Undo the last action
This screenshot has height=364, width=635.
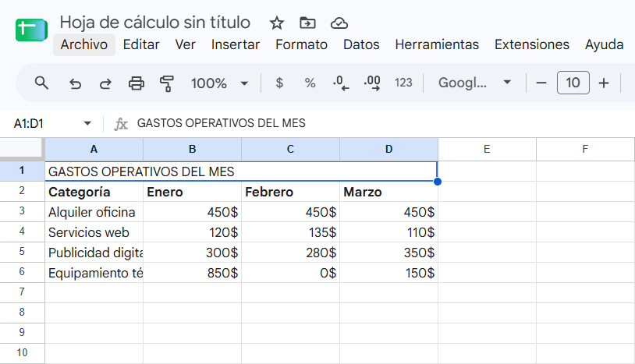pos(75,83)
